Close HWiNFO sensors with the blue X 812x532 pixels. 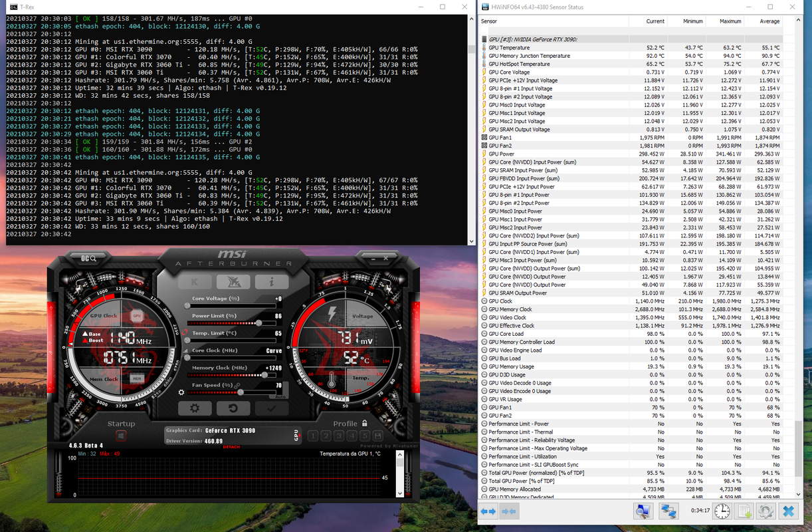pos(789,511)
